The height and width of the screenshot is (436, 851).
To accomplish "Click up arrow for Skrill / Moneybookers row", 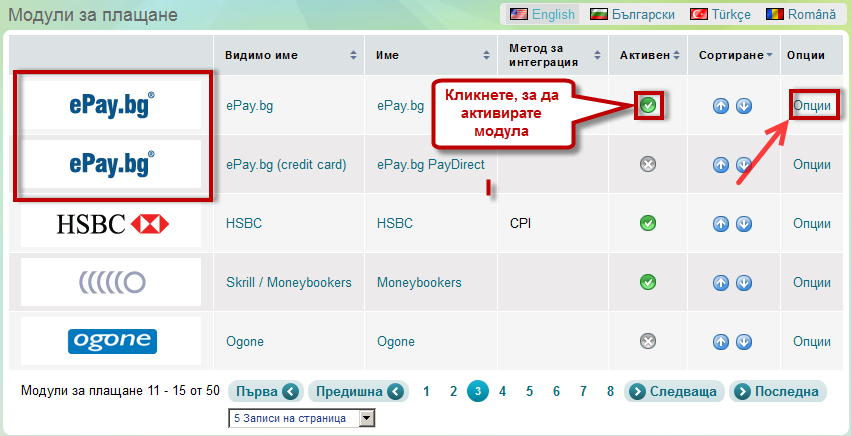I will coord(721,283).
